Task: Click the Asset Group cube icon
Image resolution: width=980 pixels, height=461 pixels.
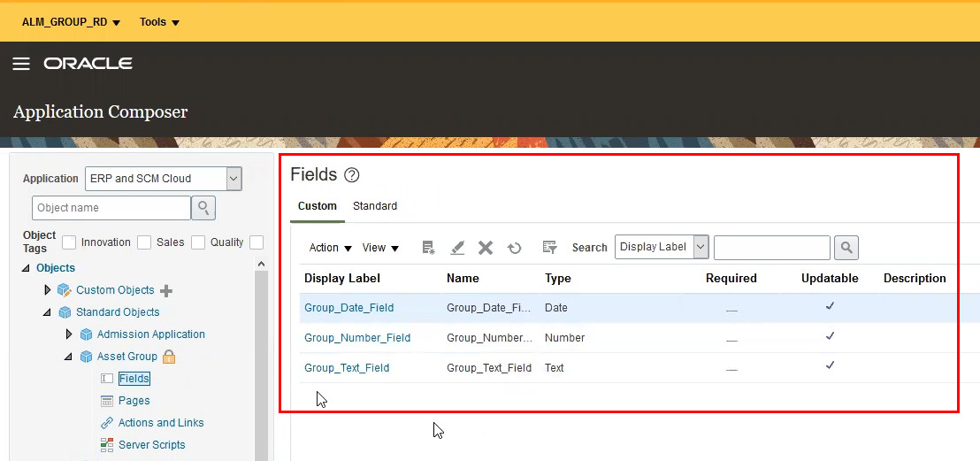Action: [87, 357]
